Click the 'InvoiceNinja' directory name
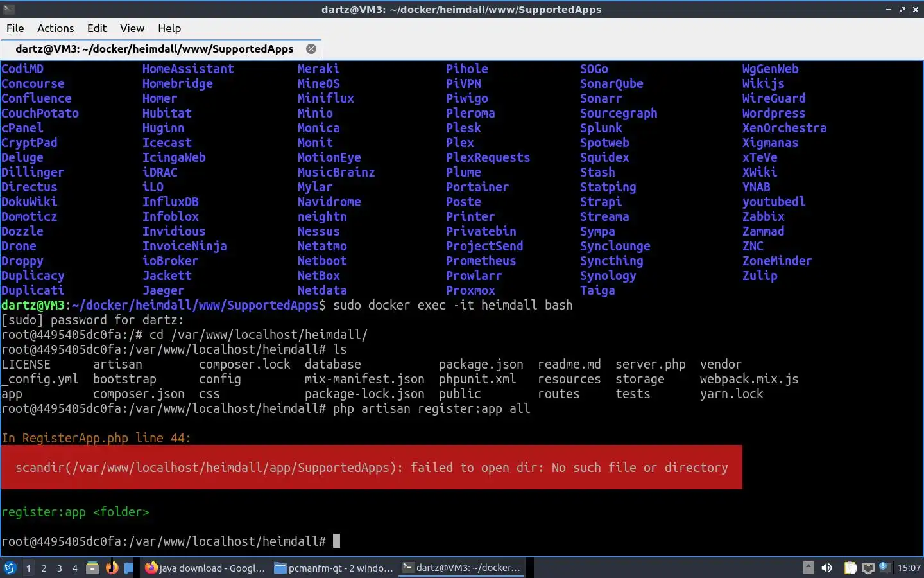Image resolution: width=924 pixels, height=578 pixels. (185, 246)
